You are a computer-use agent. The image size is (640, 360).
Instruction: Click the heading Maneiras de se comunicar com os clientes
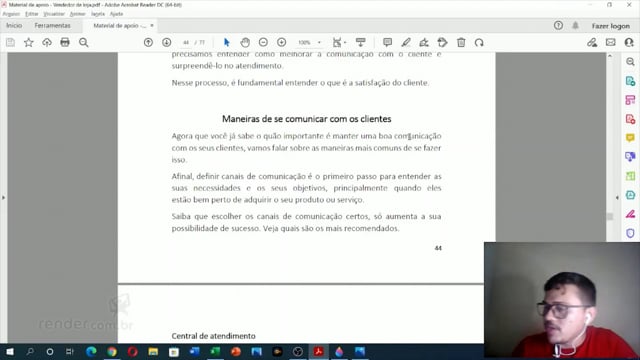coord(307,119)
